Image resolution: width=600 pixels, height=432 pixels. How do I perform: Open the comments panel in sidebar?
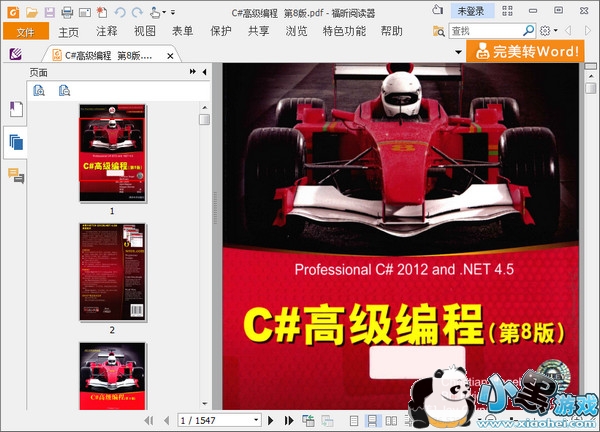pyautogui.click(x=16, y=176)
